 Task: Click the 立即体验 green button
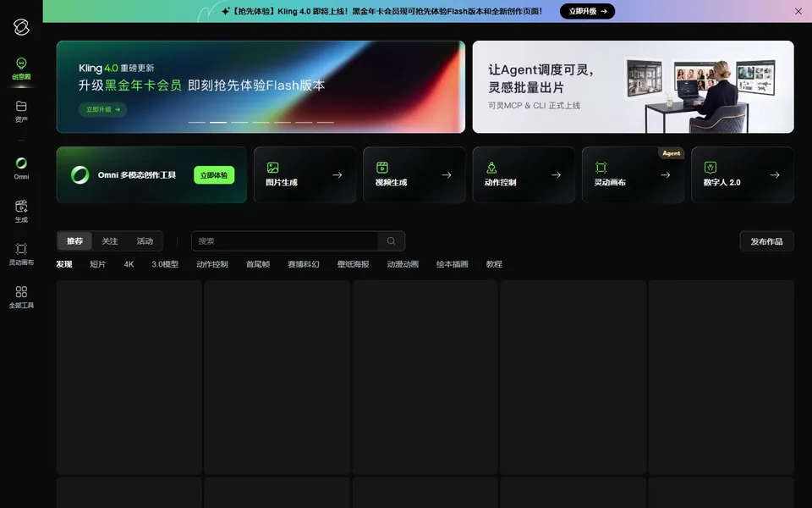[x=214, y=175]
